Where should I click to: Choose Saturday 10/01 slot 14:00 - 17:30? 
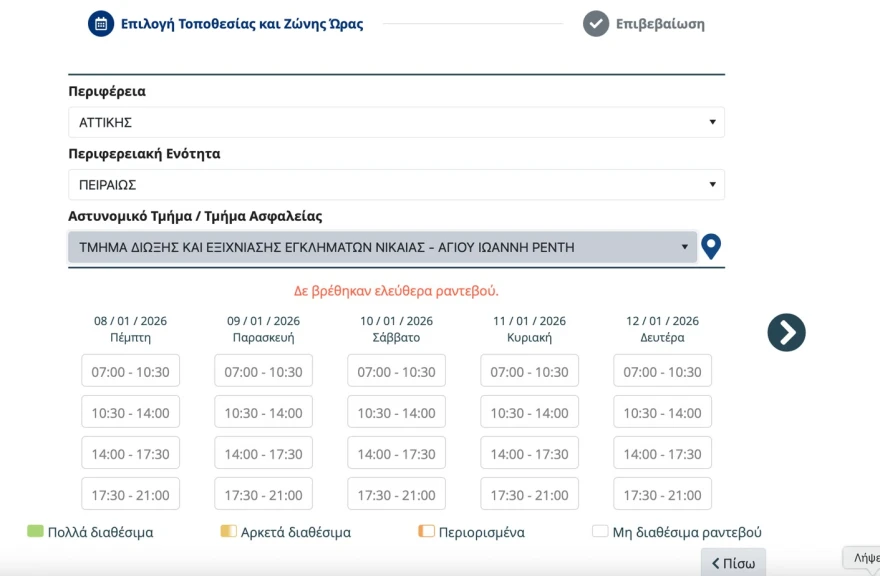point(397,453)
